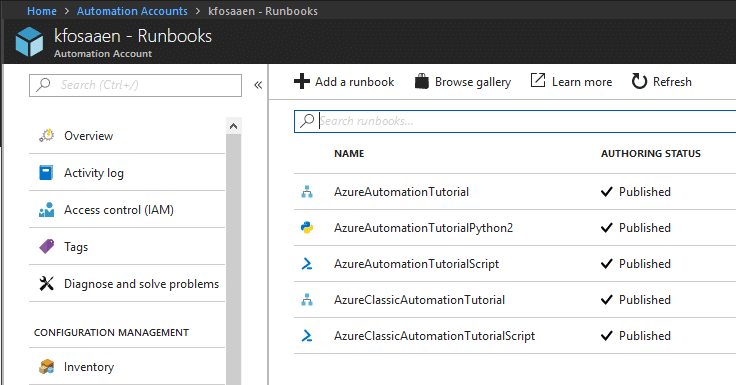Click the magnifier icon in sidebar search
Screen dimensions: 736x385
coord(43,85)
